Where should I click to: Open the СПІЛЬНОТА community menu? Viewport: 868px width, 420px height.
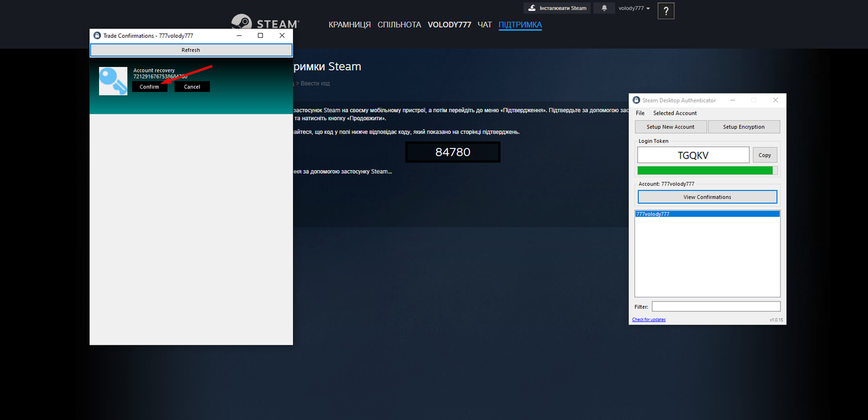tap(399, 25)
